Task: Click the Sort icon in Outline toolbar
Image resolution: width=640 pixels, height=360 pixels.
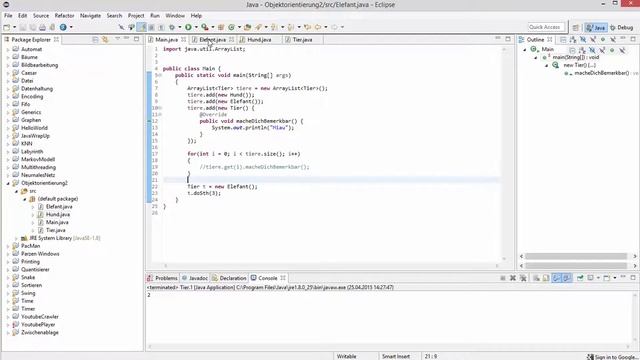Action: pos(573,40)
